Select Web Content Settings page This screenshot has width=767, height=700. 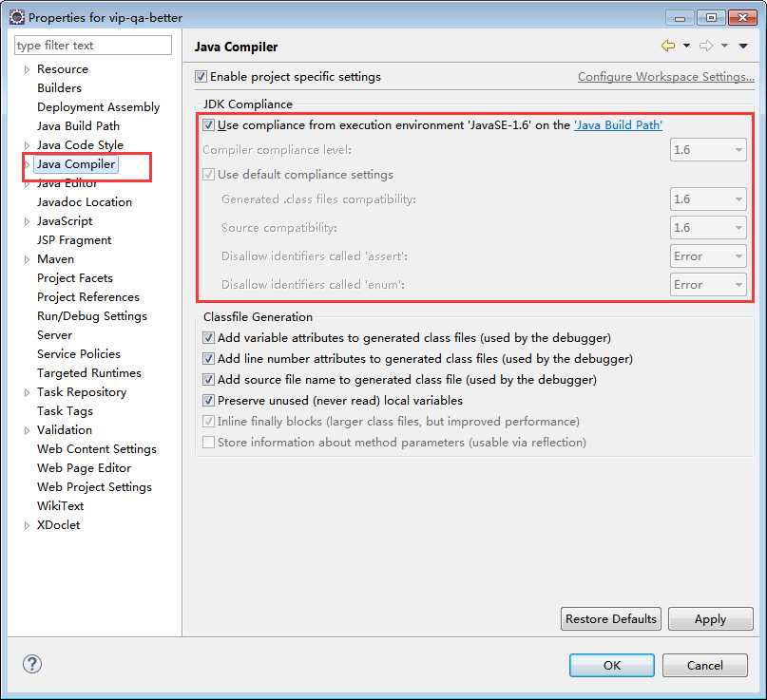point(97,449)
